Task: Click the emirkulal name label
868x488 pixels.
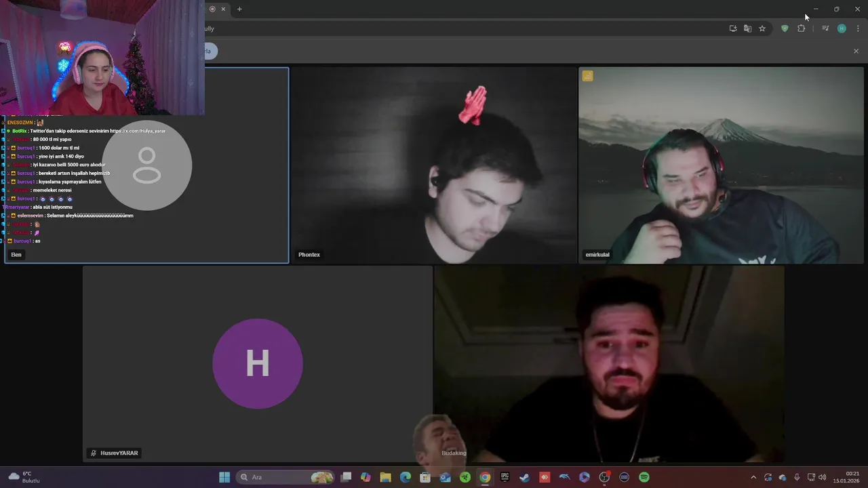Action: pos(597,255)
